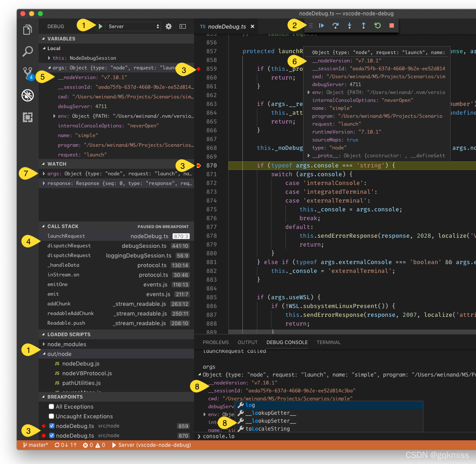Step Over in debug toolbar
476x464 pixels.
(x=335, y=26)
